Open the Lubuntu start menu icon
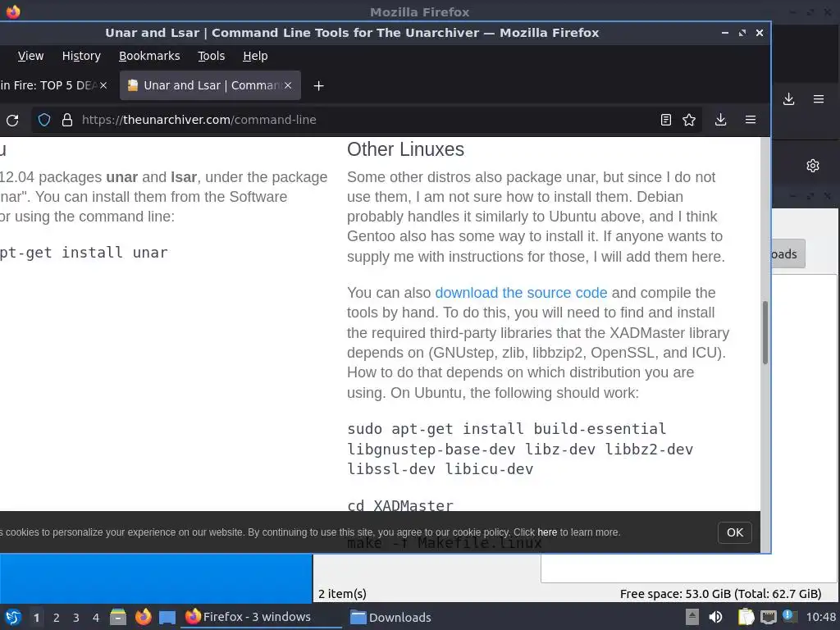This screenshot has height=630, width=840. pyautogui.click(x=13, y=617)
